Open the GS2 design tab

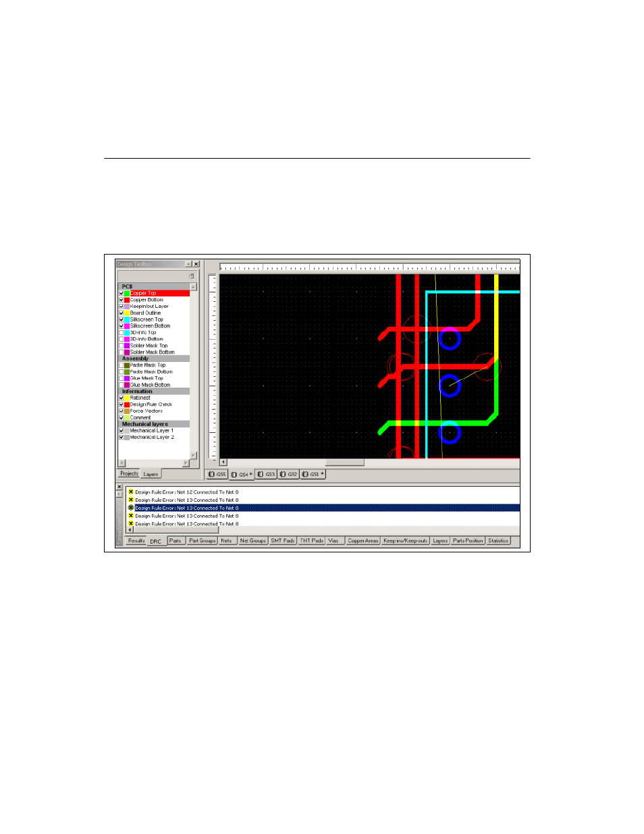coord(288,475)
